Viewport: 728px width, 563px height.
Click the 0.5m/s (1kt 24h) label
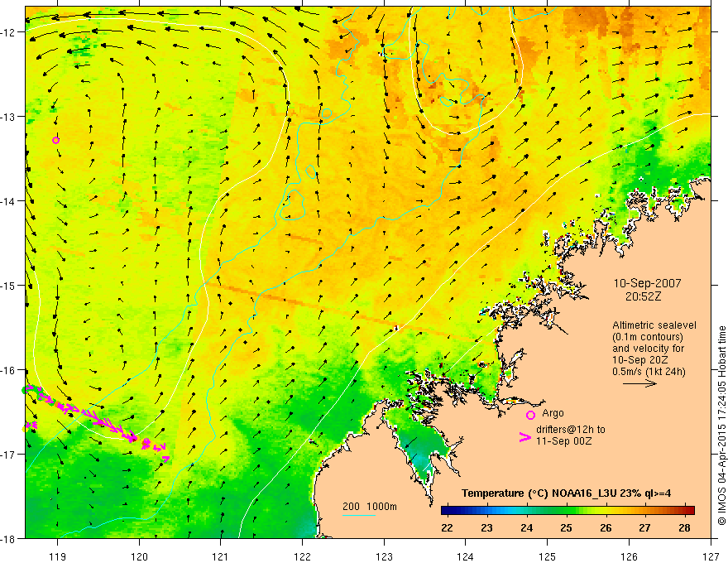tap(649, 372)
